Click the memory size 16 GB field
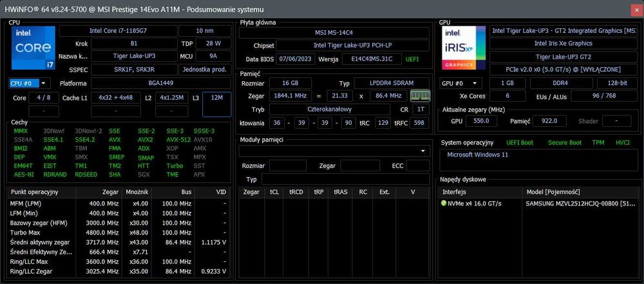644x284 pixels. pyautogui.click(x=290, y=83)
